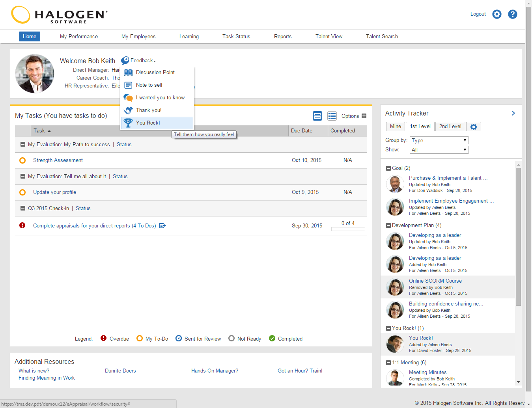
Task: Open the Group by Type dropdown
Action: 439,140
